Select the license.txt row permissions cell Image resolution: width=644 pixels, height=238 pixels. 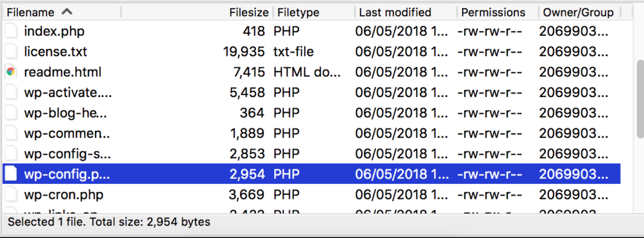489,52
